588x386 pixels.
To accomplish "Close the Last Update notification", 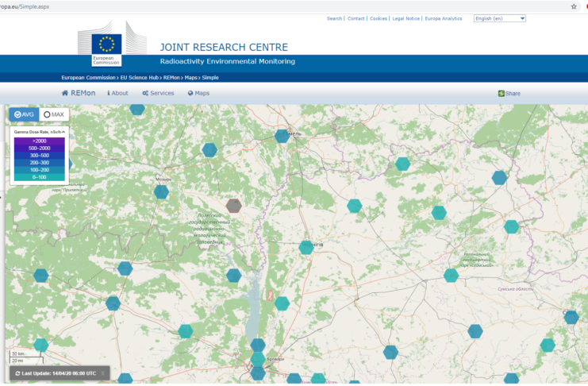I will [102, 373].
